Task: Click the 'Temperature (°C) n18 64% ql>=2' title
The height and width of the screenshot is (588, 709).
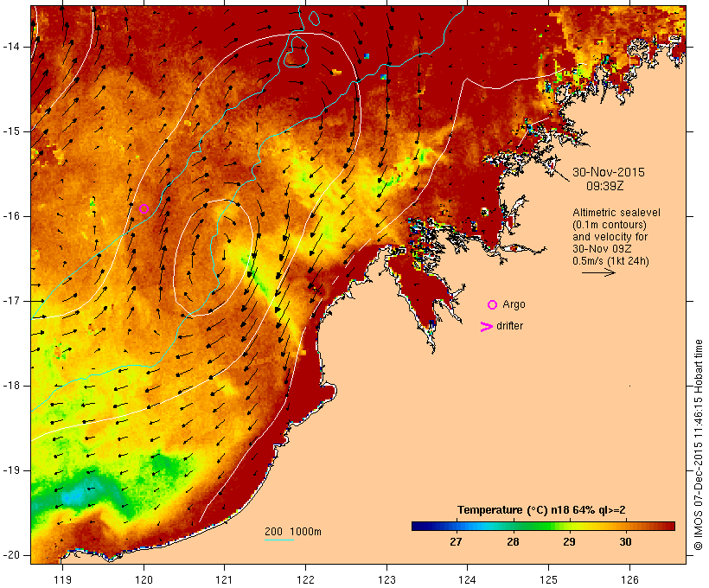Action: [x=541, y=510]
